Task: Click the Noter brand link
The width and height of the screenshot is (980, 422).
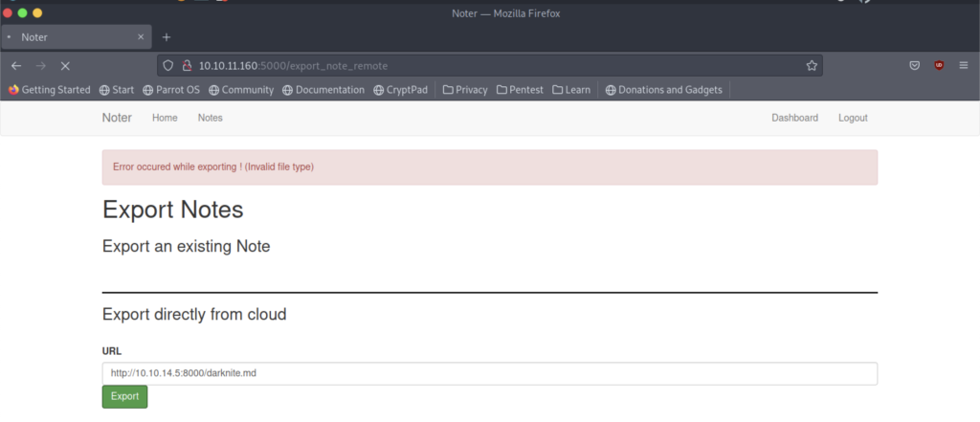Action: coord(117,118)
